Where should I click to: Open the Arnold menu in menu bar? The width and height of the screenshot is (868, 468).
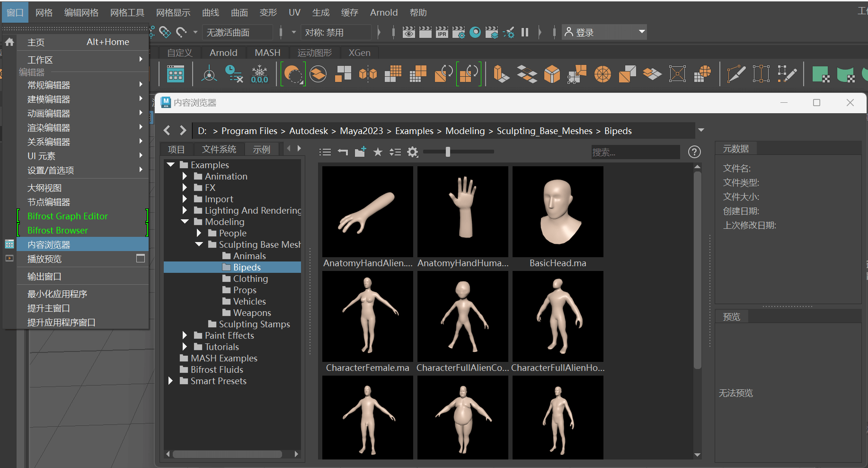[384, 12]
